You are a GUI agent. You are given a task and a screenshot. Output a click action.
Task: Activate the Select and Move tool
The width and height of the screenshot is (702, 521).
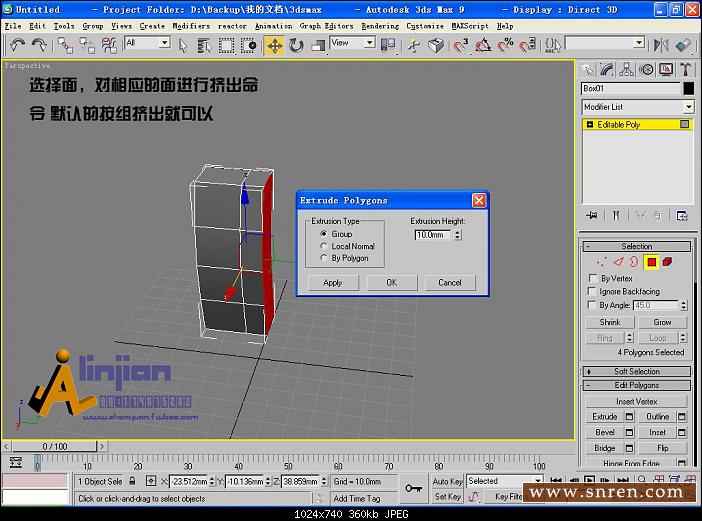pyautogui.click(x=274, y=45)
